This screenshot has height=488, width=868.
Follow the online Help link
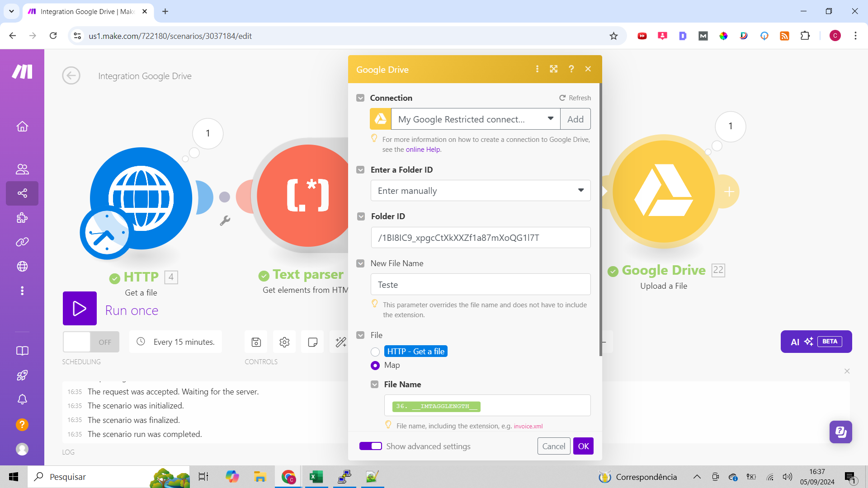click(423, 150)
